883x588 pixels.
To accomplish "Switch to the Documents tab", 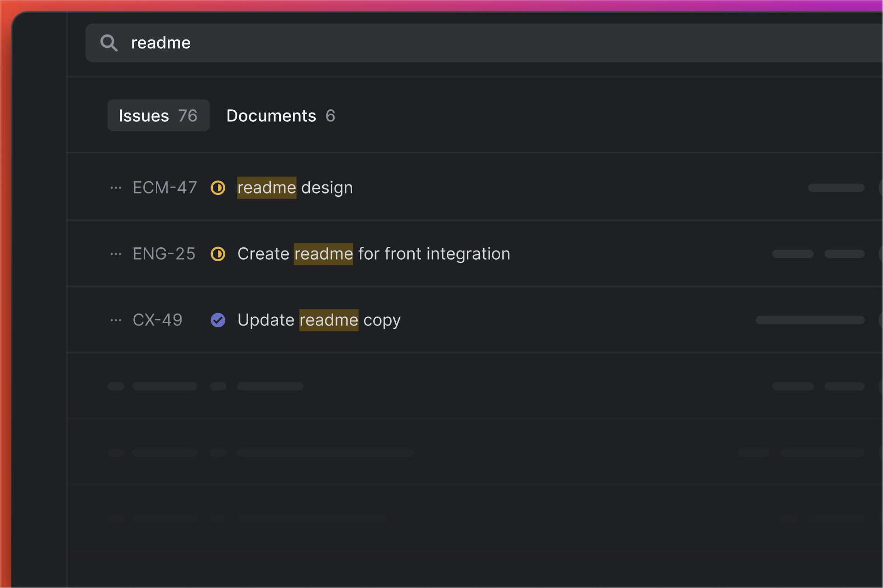I will [280, 115].
